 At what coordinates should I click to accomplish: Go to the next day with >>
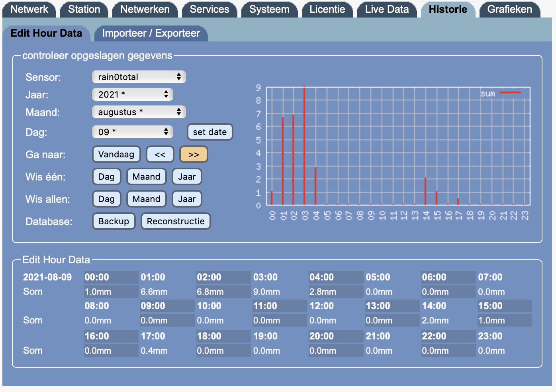point(194,154)
